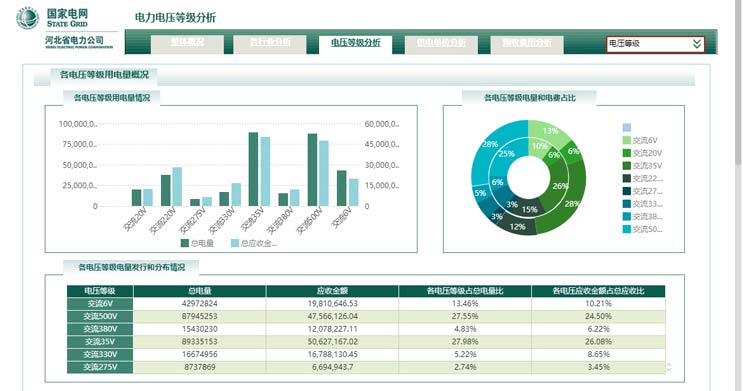Click the dark green 交流20V bar
This screenshot has width=743, height=391.
(x=136, y=198)
